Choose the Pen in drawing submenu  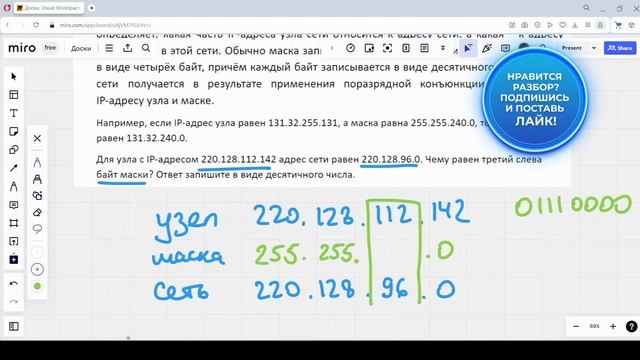point(37,162)
